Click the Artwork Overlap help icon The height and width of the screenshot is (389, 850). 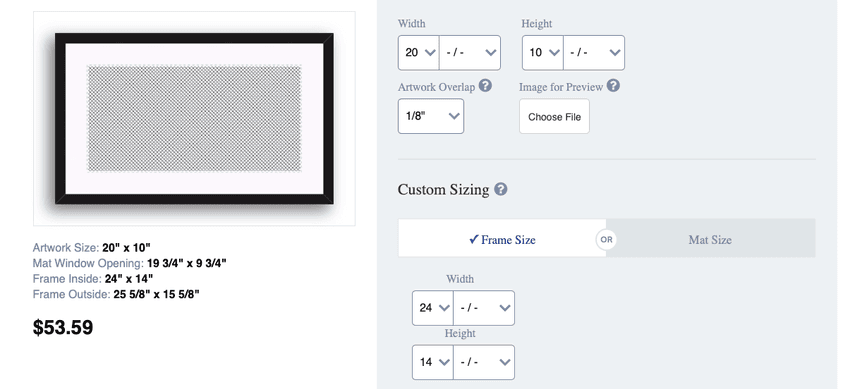(x=486, y=86)
